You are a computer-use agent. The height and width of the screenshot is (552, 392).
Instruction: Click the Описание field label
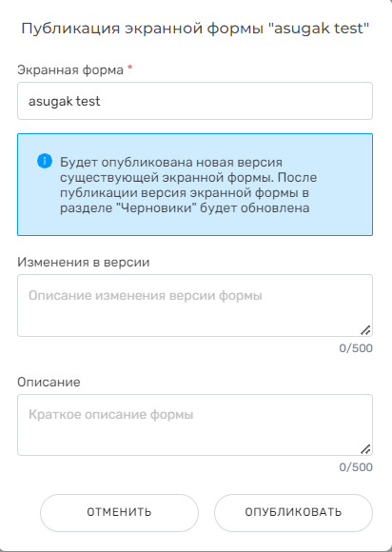coord(49,382)
